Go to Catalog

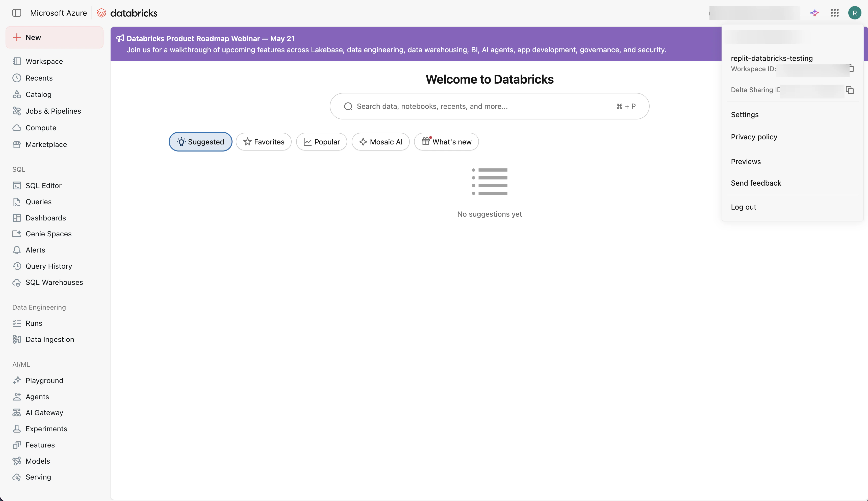(x=54, y=94)
